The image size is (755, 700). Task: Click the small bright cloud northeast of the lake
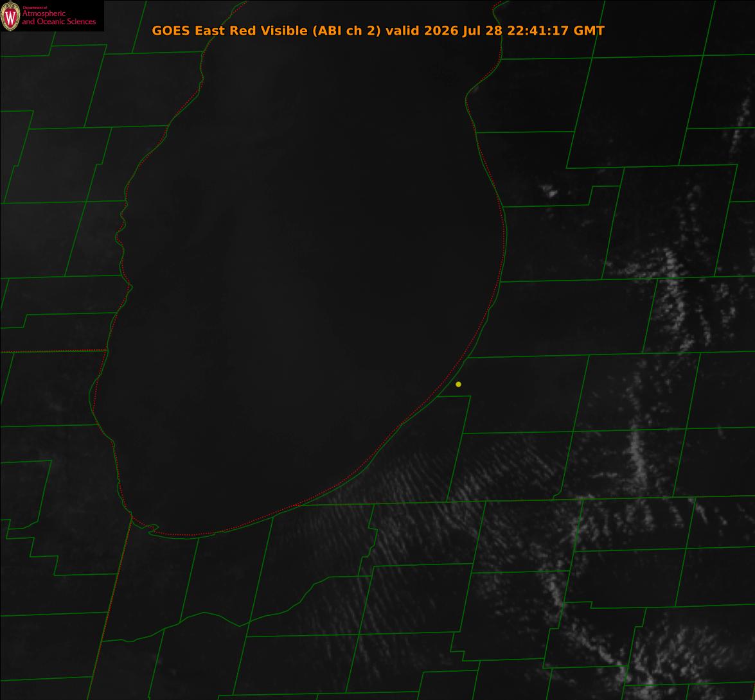point(549,191)
